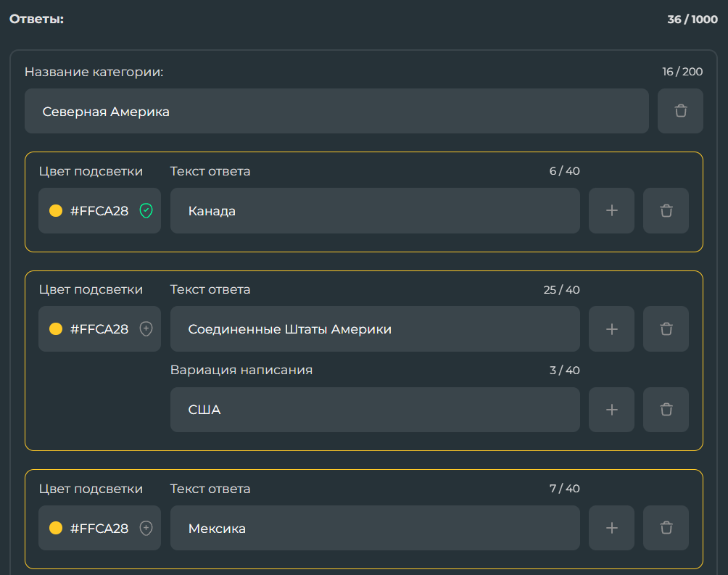Open color picker for Канада highlight swatch

(55, 211)
